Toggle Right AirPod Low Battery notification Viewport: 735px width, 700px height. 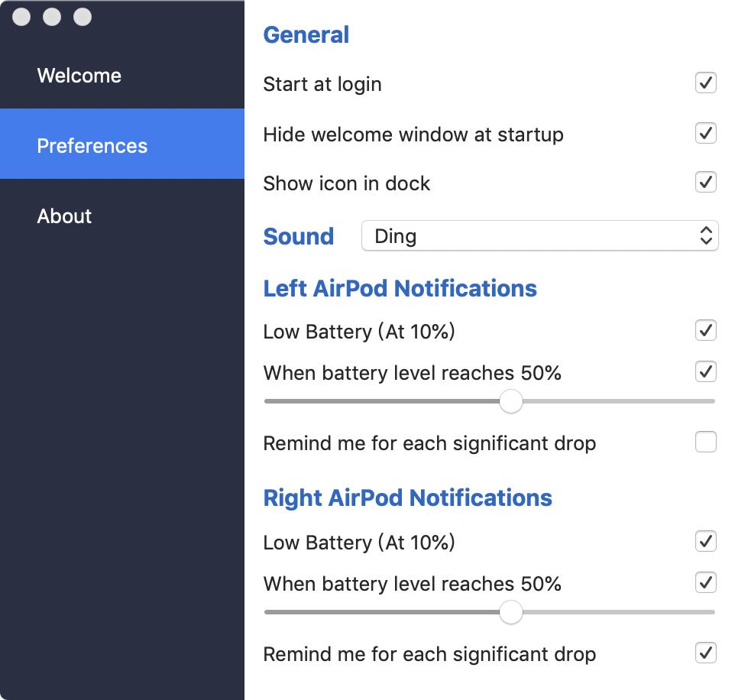click(705, 541)
